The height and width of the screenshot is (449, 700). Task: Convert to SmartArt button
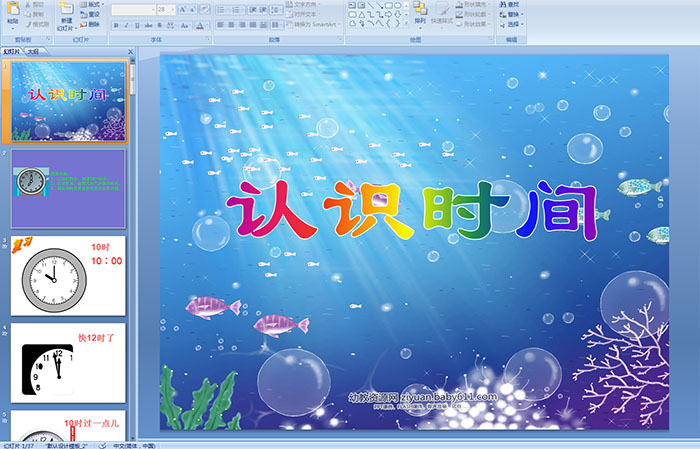[x=314, y=24]
